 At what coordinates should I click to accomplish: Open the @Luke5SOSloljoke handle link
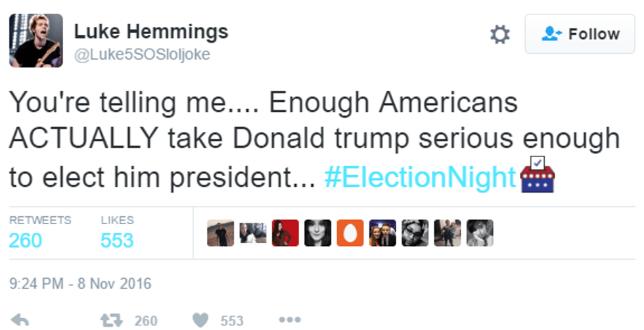142,55
